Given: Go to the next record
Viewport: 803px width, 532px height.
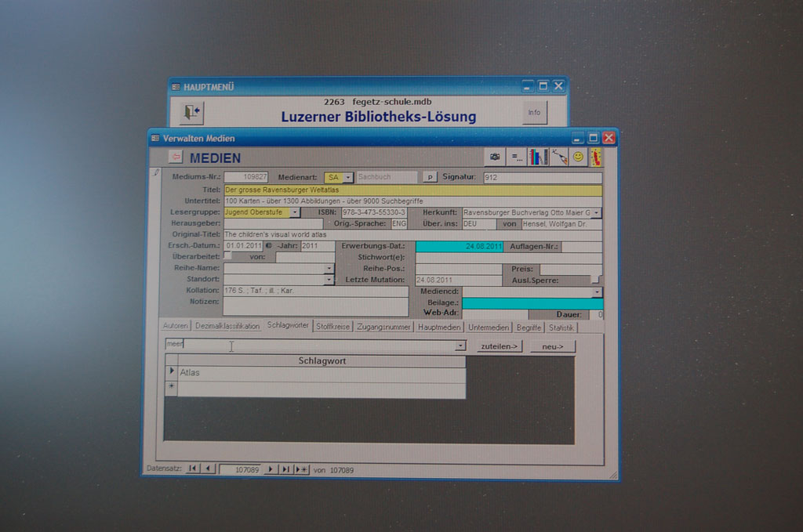Looking at the screenshot, I should (271, 469).
